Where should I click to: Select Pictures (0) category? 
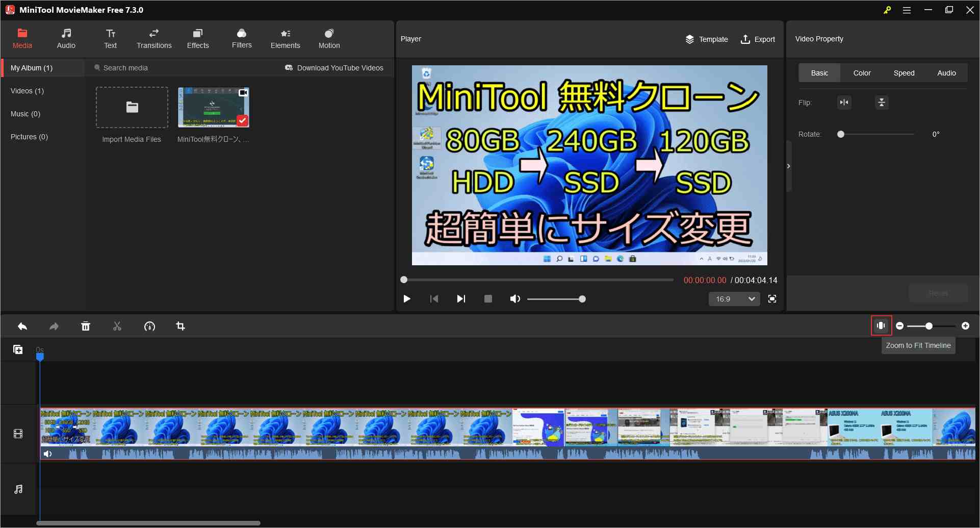click(x=29, y=137)
